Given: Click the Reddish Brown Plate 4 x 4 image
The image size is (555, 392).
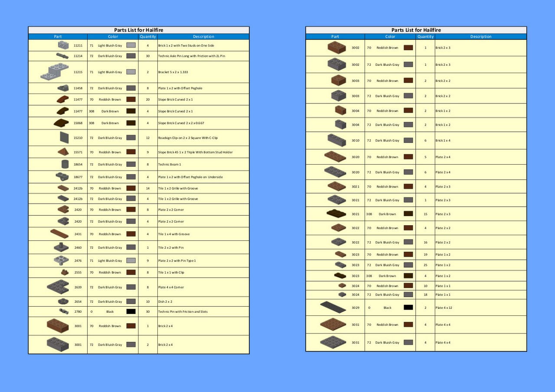Looking at the screenshot, I should pos(333,324).
